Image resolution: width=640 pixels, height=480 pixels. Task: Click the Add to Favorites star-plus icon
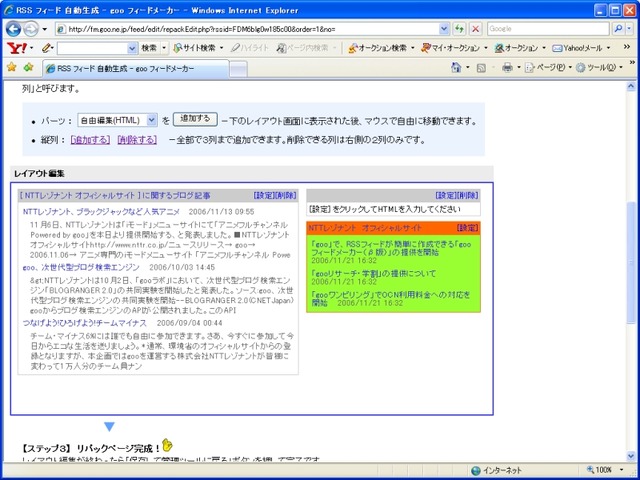point(29,67)
